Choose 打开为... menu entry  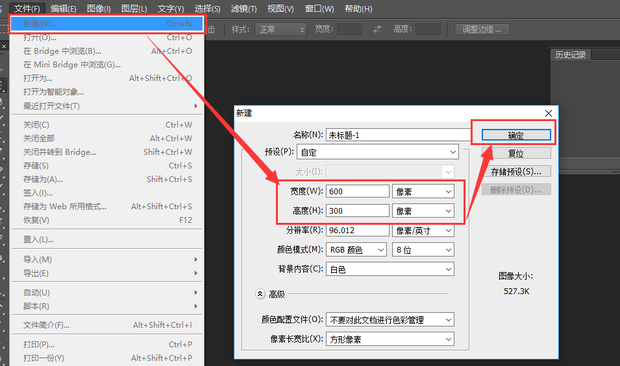[x=107, y=78]
